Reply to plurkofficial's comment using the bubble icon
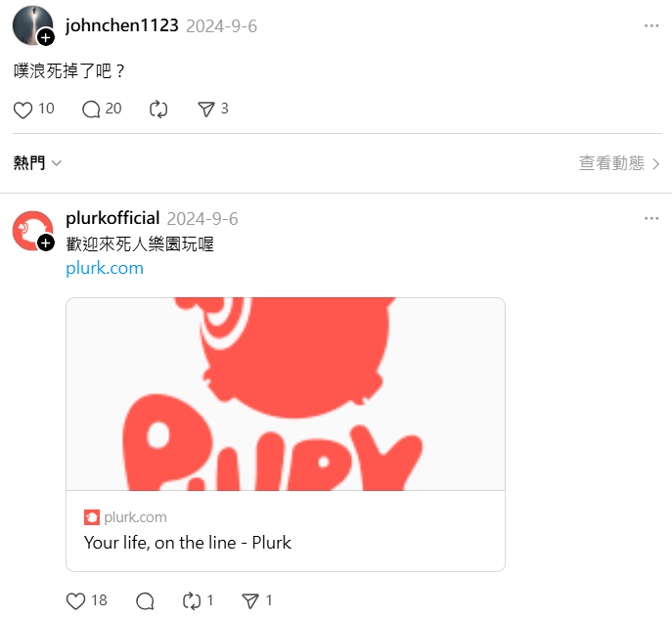672x619 pixels. [x=145, y=601]
